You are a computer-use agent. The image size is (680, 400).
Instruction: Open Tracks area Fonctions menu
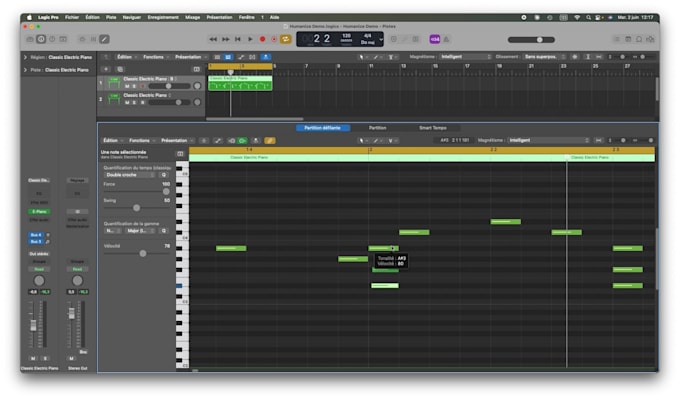(155, 57)
